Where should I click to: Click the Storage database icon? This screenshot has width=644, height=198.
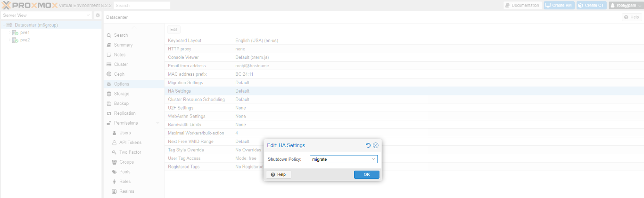coord(109,94)
